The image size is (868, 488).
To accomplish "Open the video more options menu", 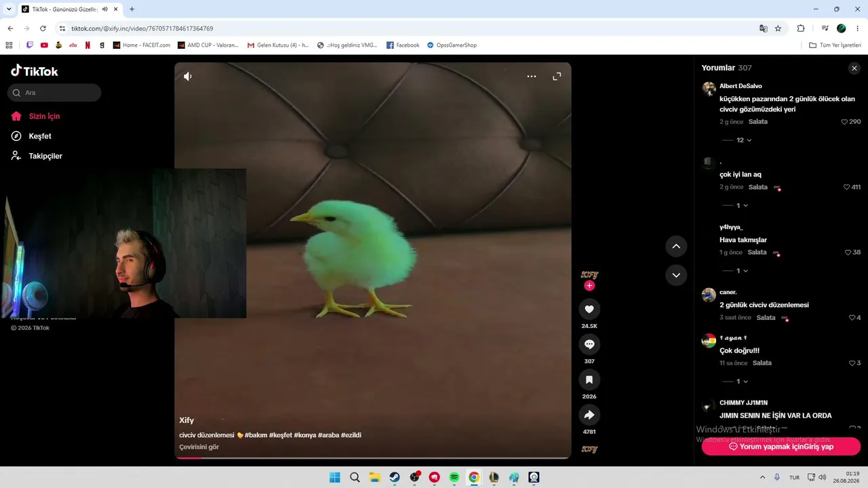I will [532, 77].
